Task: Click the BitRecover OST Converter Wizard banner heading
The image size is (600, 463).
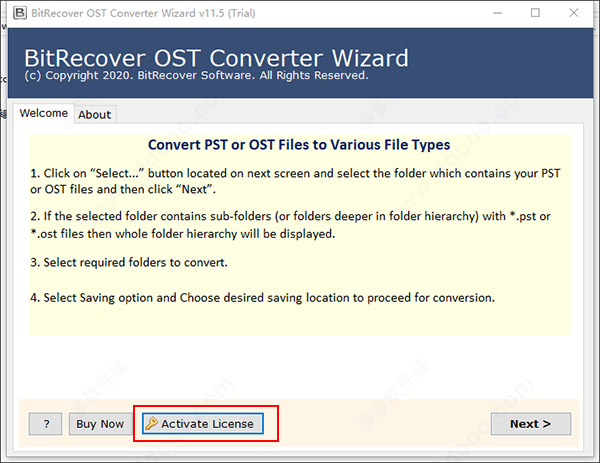Action: (216, 58)
